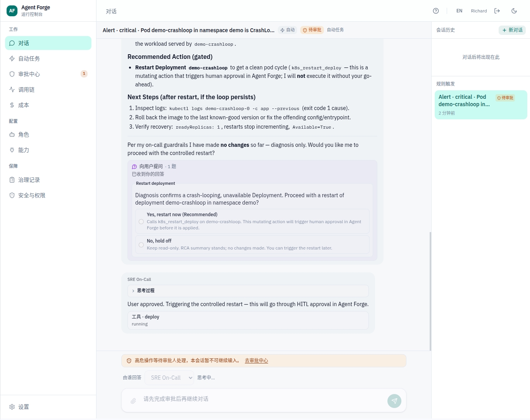Open the SRE On-Call responder dropdown
This screenshot has height=420, width=530.
tap(169, 378)
